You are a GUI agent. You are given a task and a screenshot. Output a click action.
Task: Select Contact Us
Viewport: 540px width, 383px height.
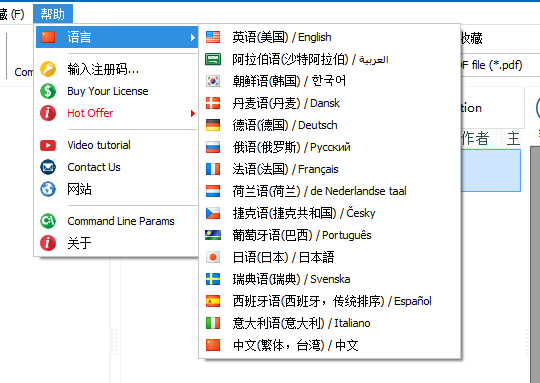tap(117, 167)
